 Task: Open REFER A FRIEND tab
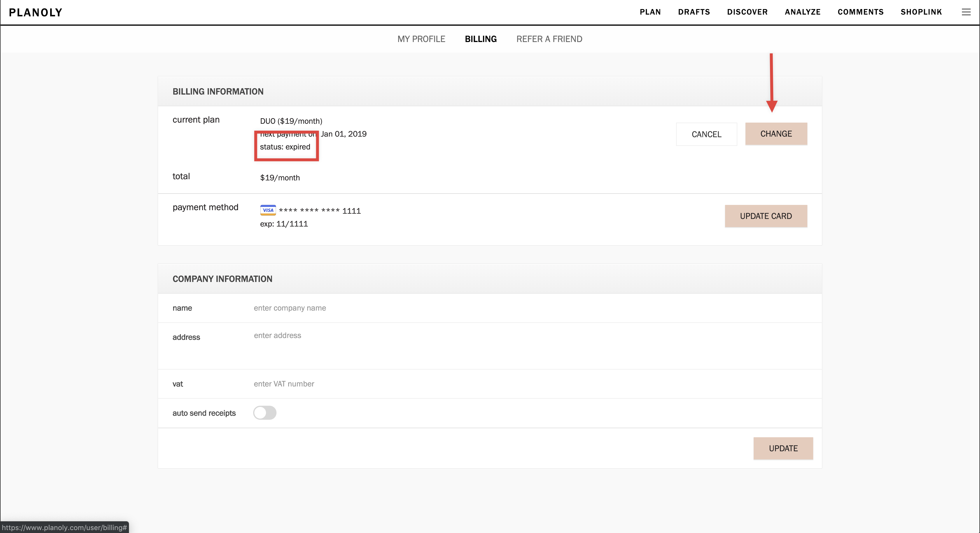[x=549, y=39]
